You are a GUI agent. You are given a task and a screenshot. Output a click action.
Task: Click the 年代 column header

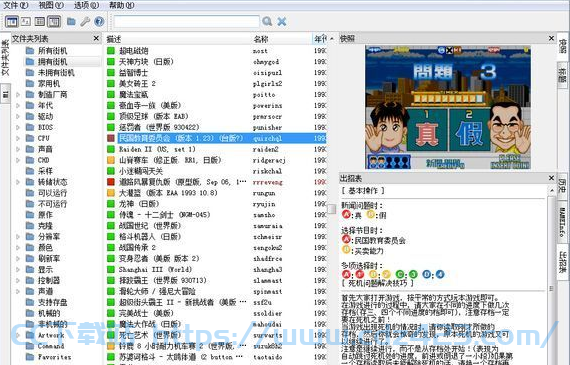pyautogui.click(x=320, y=39)
